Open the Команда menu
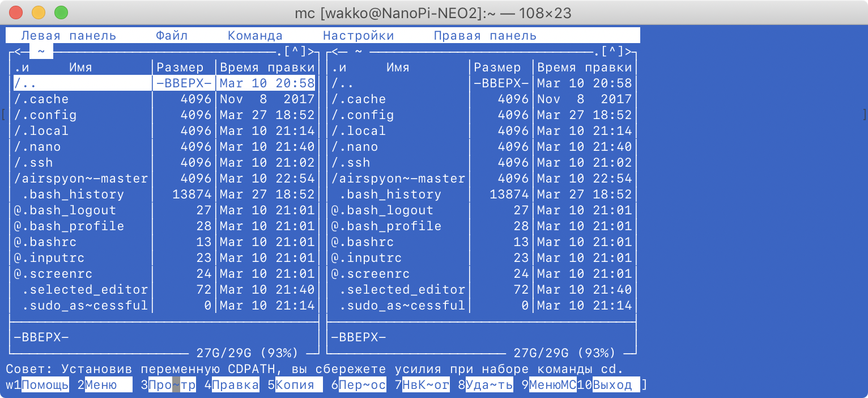The width and height of the screenshot is (868, 398). (x=255, y=35)
